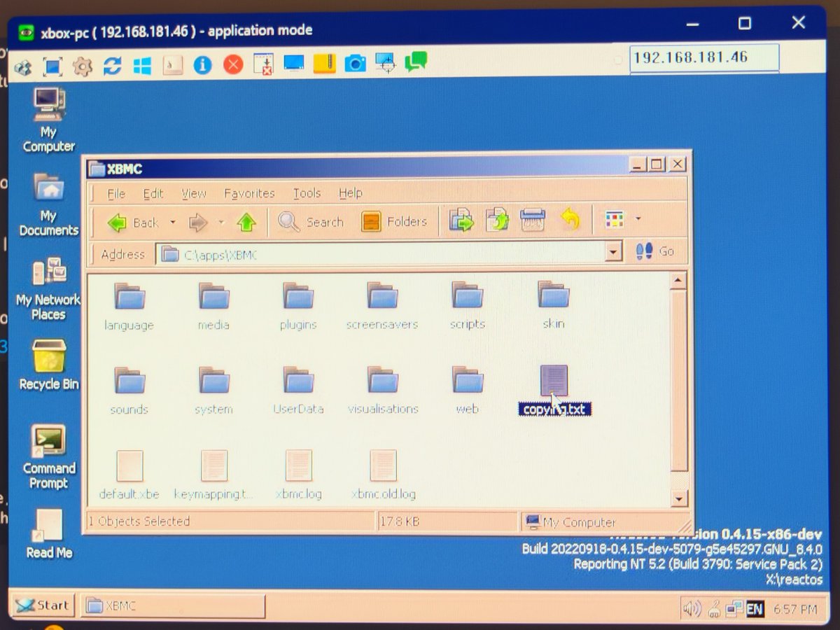Select the system folder

click(213, 391)
